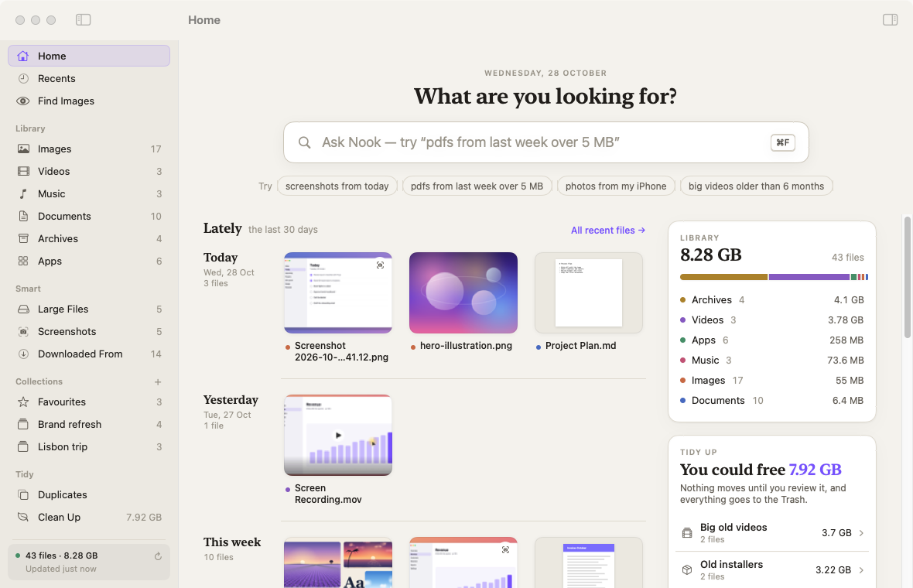Expand the Old installers row chevron
Screen dimensions: 913x588
(861, 570)
